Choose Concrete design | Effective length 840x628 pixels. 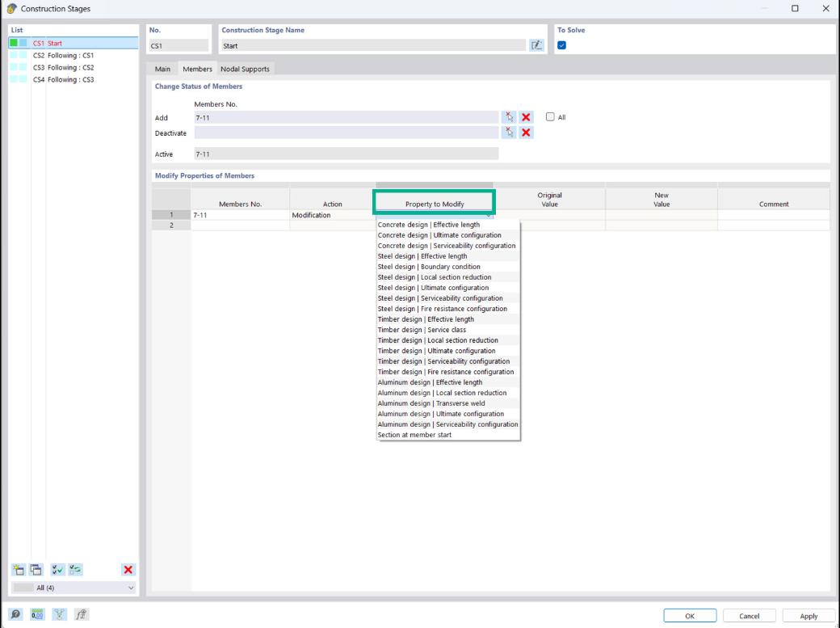[x=447, y=225]
